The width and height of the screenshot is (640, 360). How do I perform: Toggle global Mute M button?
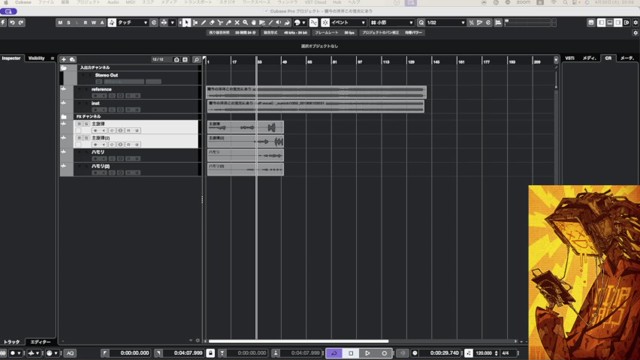[x=60, y=22]
